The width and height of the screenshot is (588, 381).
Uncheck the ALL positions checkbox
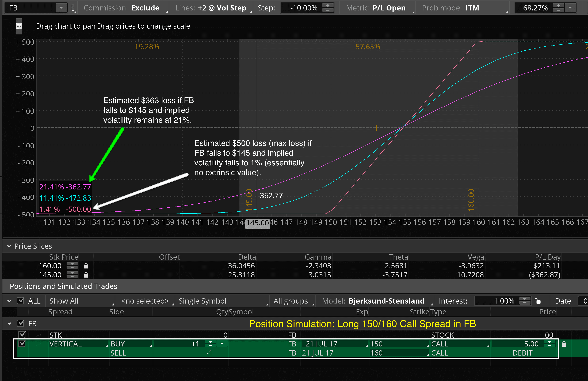tap(21, 301)
